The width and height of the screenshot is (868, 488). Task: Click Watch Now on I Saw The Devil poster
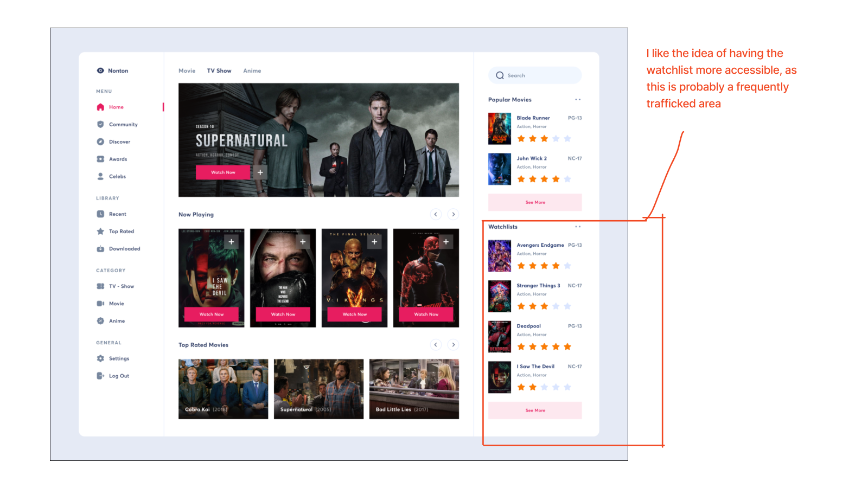tap(212, 314)
